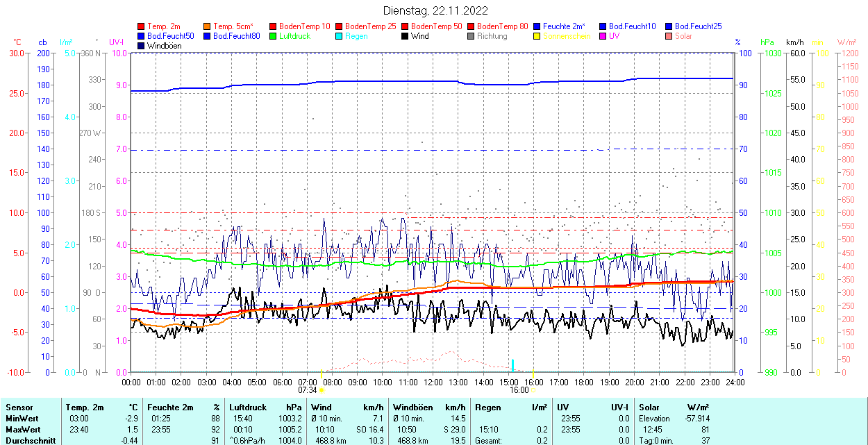Click the magenta UV legend swatch
This screenshot has height=445, width=868.
603,36
